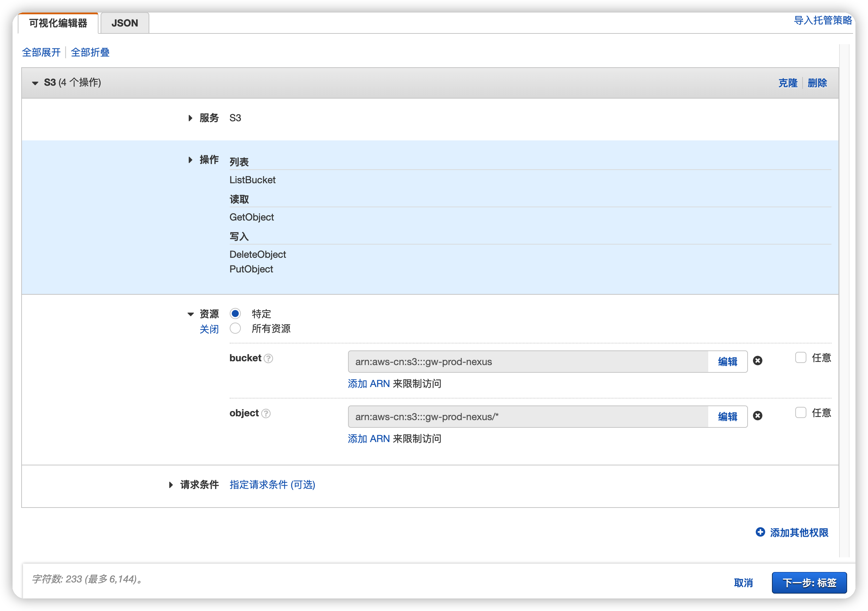Expand the 请求条件 row
The height and width of the screenshot is (611, 868).
point(171,485)
